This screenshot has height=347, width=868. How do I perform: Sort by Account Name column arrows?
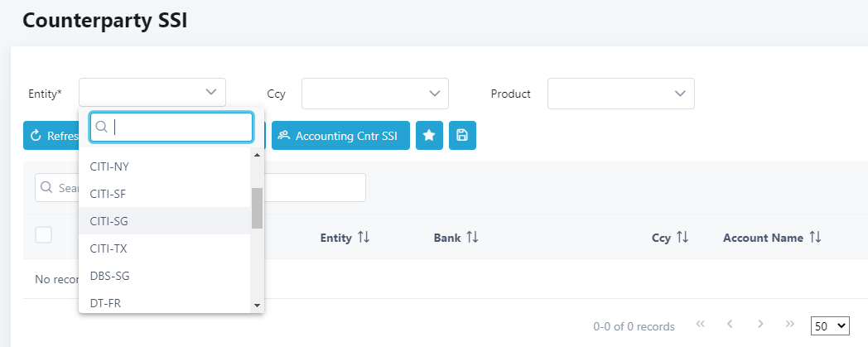click(x=815, y=238)
